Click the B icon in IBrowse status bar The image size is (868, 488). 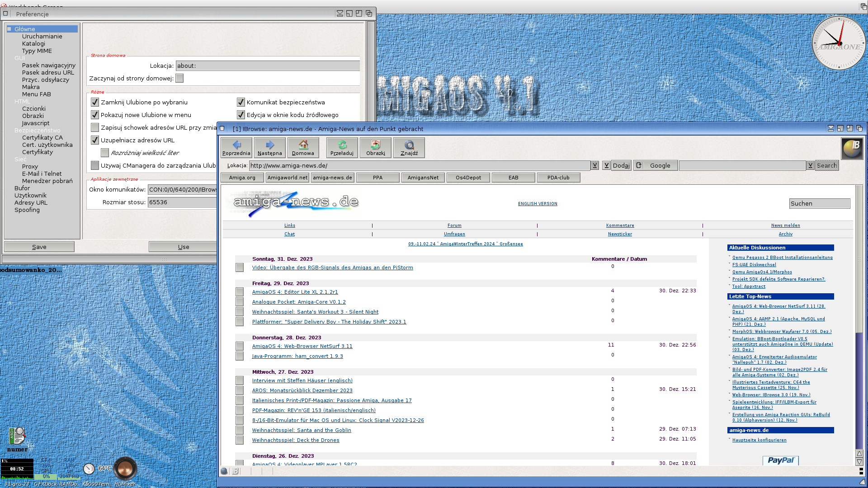click(x=235, y=471)
